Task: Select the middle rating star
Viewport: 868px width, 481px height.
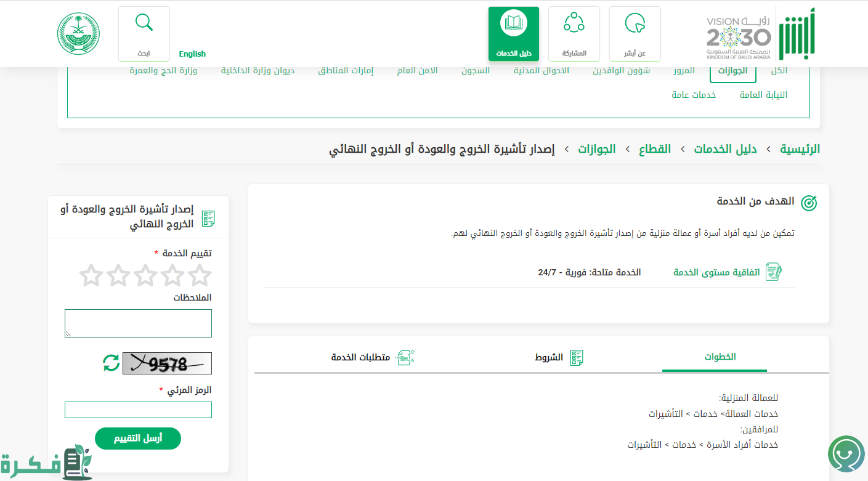Action: (x=145, y=276)
